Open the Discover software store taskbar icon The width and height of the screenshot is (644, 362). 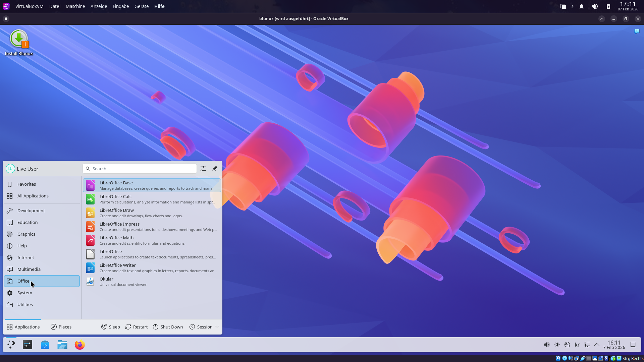click(45, 345)
